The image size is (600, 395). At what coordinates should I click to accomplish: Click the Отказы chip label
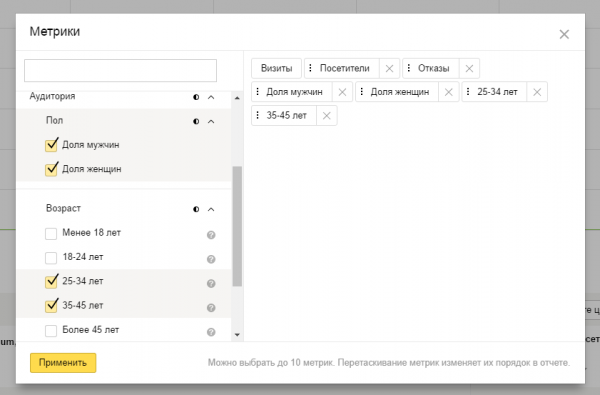tap(434, 69)
